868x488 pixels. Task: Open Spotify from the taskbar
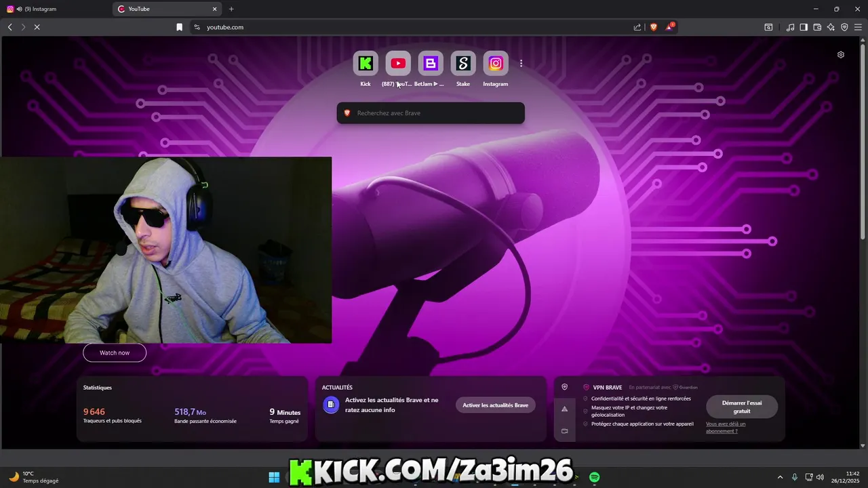(595, 477)
